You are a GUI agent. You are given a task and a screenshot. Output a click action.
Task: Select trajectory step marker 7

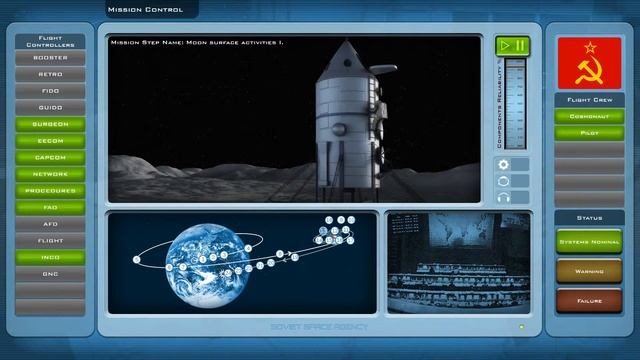pos(183,267)
